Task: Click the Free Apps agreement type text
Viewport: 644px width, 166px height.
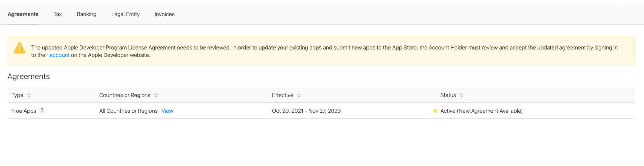Action: pyautogui.click(x=24, y=111)
